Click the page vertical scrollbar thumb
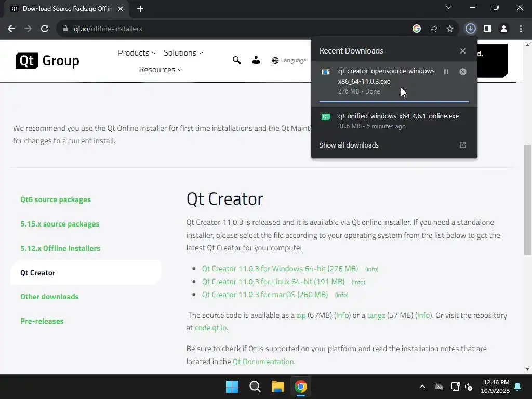 click(527, 199)
